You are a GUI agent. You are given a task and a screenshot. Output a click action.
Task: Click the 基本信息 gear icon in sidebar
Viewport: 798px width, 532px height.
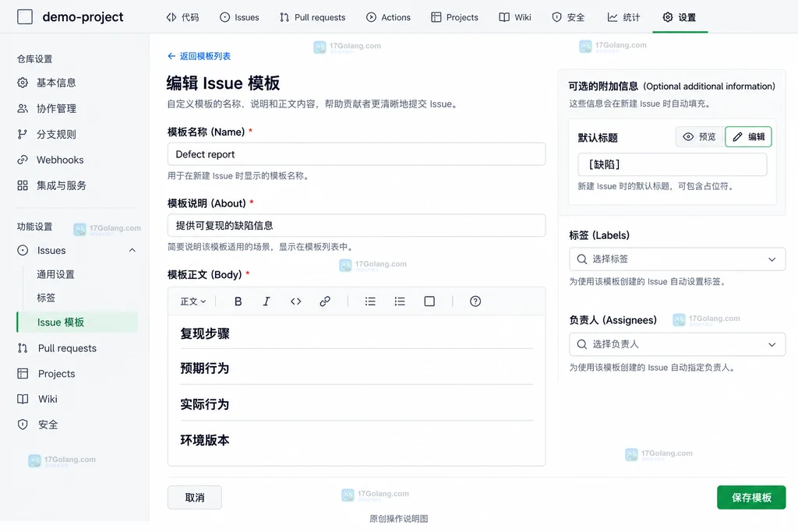point(23,83)
